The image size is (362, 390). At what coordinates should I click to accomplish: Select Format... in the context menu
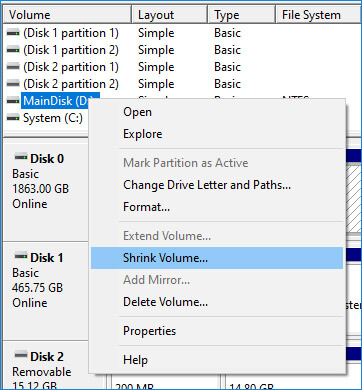[x=217, y=207]
